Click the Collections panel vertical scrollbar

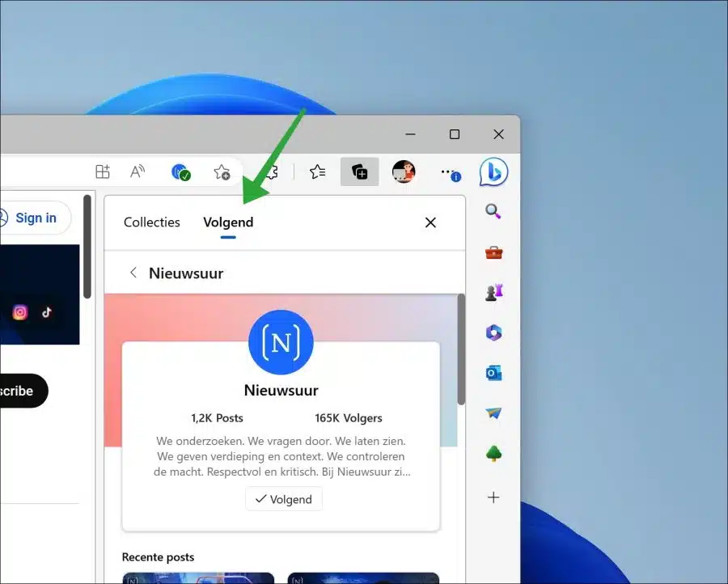461,349
